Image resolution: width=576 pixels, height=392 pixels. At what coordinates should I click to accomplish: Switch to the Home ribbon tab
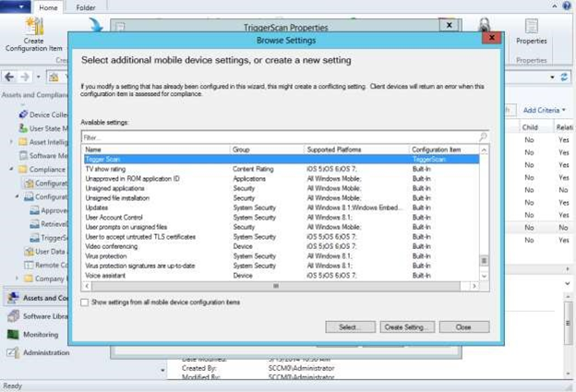point(48,7)
